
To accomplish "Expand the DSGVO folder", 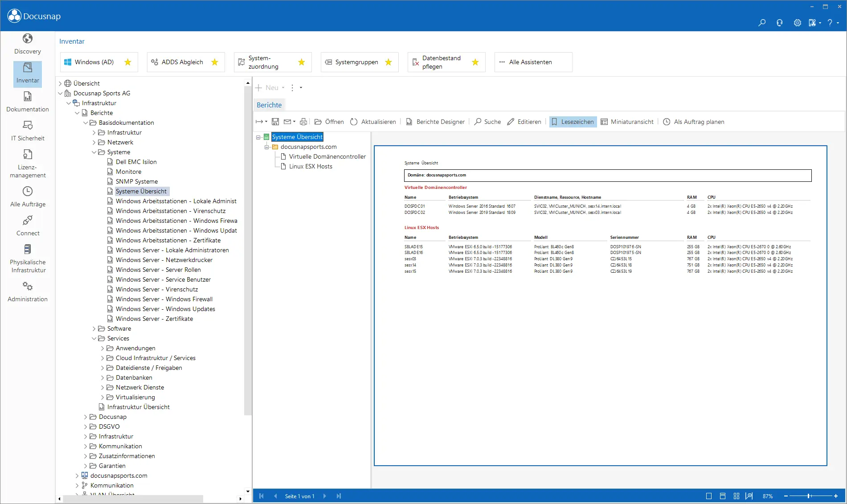I will [x=86, y=426].
